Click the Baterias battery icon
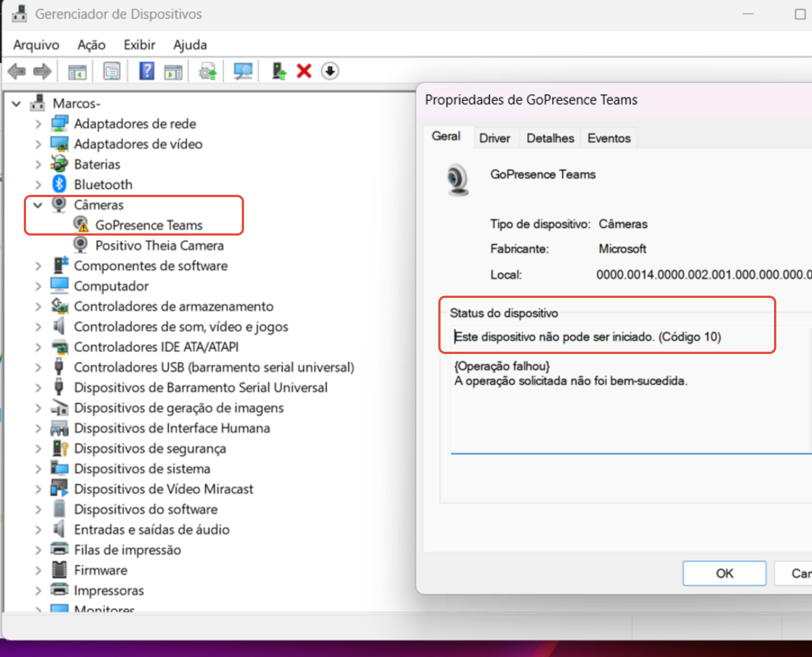812x657 pixels. (59, 164)
